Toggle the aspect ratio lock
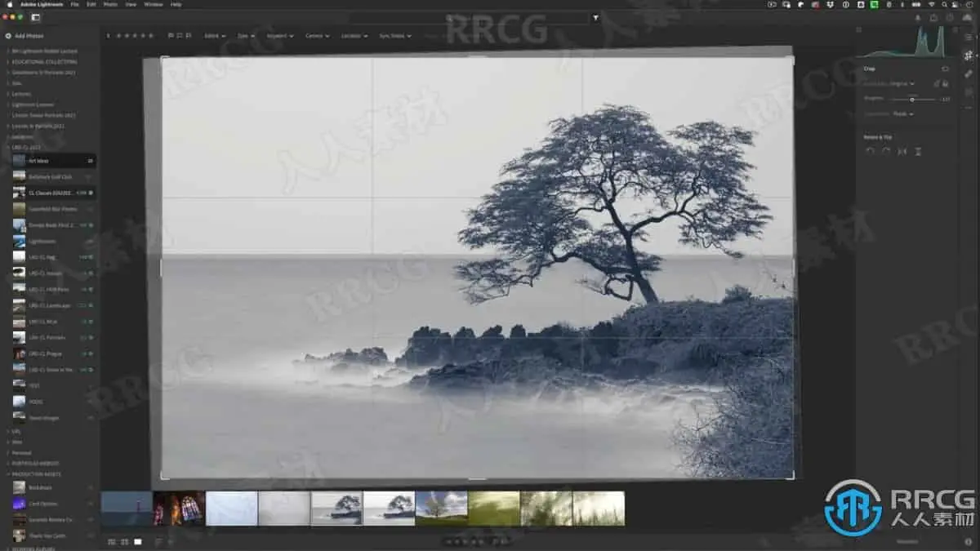 [946, 83]
